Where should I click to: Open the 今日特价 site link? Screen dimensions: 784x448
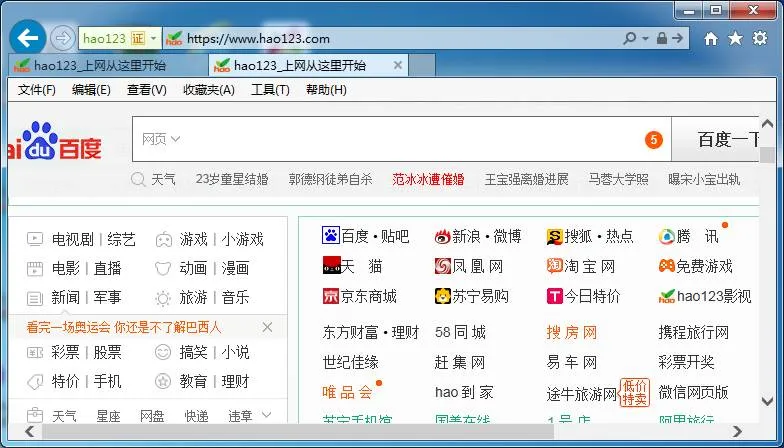pyautogui.click(x=584, y=296)
